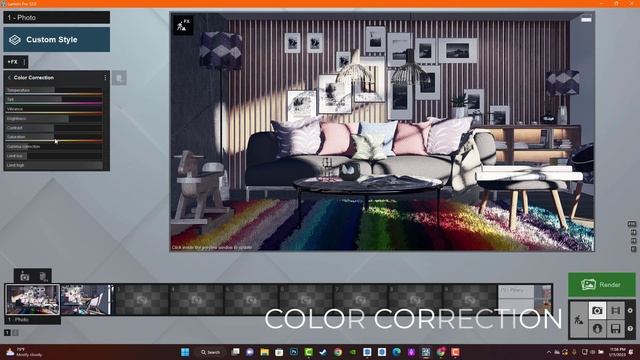
Task: Switch to photo set page 2
Action: click(16, 333)
